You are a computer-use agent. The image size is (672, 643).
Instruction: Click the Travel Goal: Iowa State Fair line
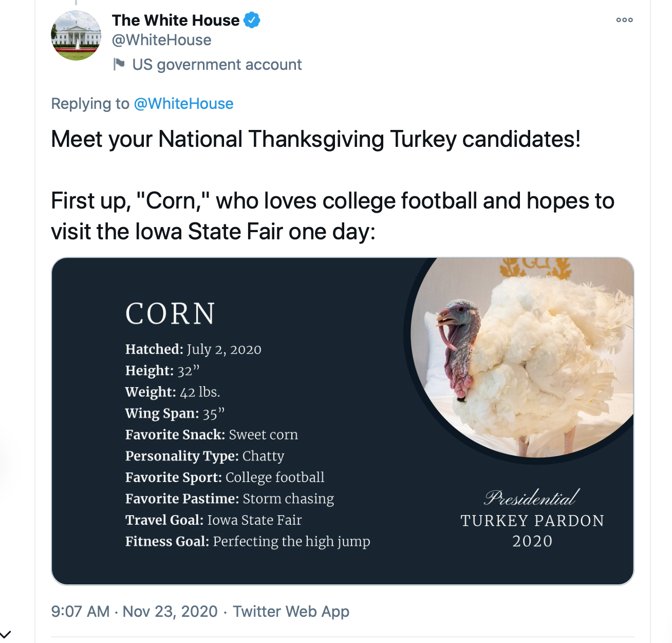[x=214, y=520]
